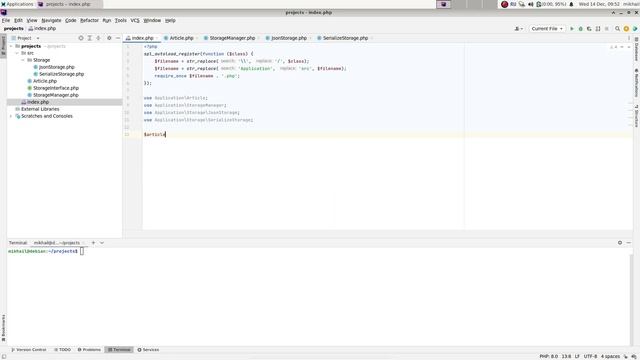Collapse the Storage folder node
Image resolution: width=640 pixels, height=360 pixels.
pos(23,60)
